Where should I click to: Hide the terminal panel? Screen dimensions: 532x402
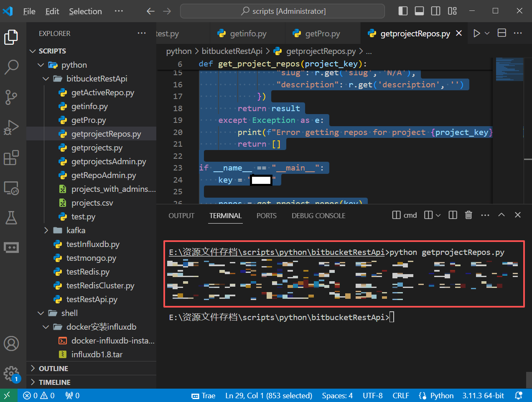click(518, 215)
